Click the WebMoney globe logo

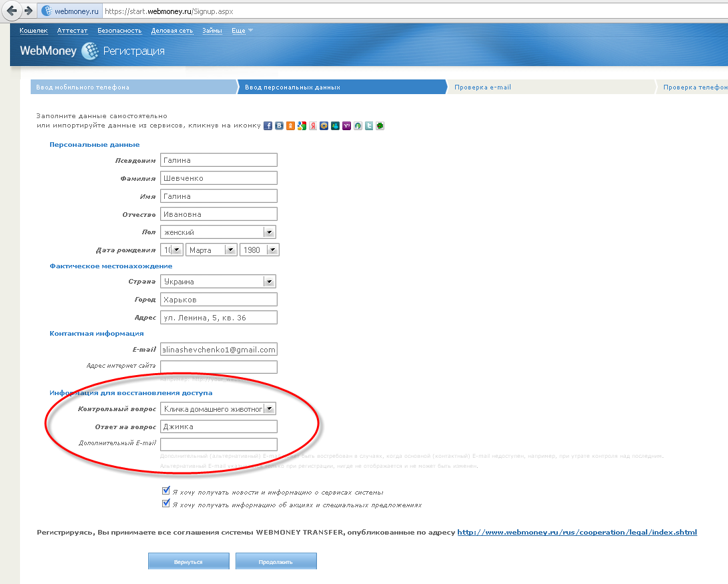coord(90,51)
